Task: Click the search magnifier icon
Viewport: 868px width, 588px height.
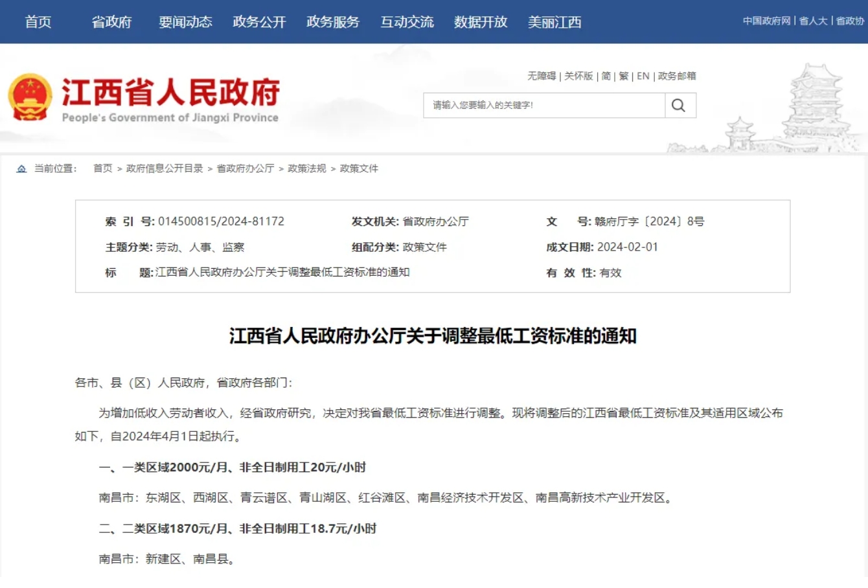Action: [x=679, y=106]
